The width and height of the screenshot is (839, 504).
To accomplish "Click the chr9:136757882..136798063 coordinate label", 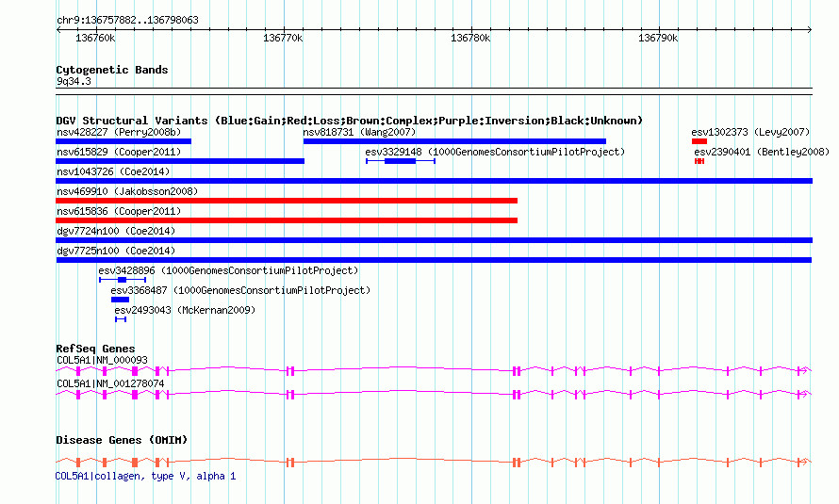I will click(x=127, y=21).
